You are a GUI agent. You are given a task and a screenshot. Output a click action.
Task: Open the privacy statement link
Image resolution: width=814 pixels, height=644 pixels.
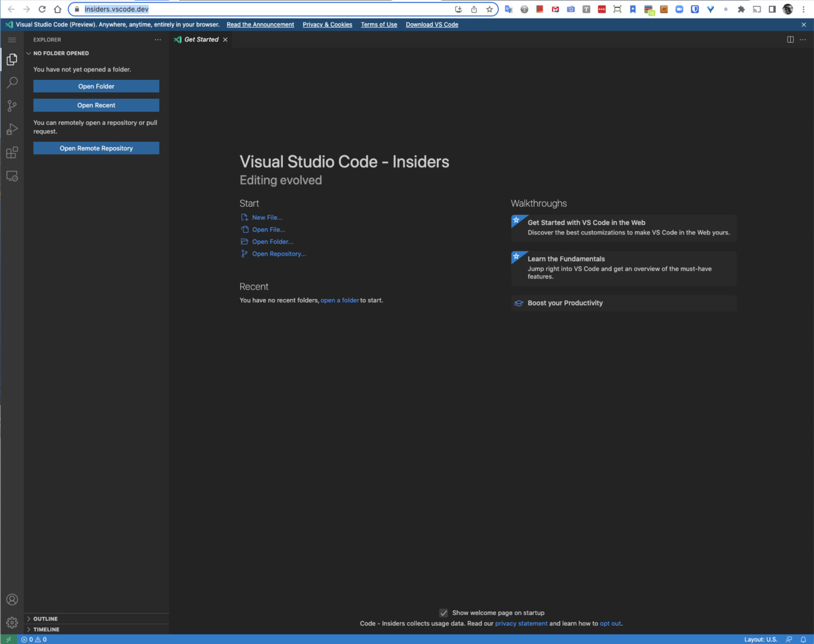point(521,623)
